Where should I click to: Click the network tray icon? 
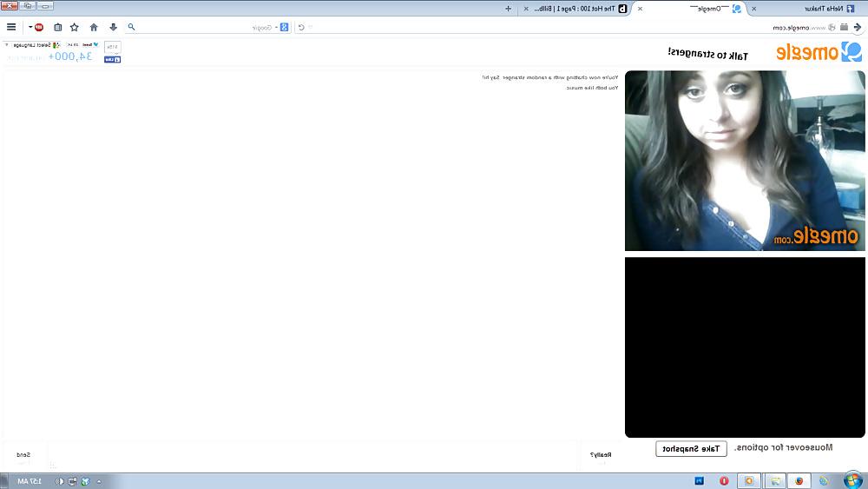tap(73, 481)
